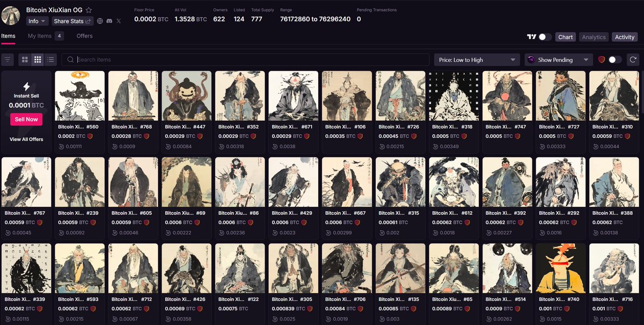Click last-sale icon under item #447

coord(169,147)
